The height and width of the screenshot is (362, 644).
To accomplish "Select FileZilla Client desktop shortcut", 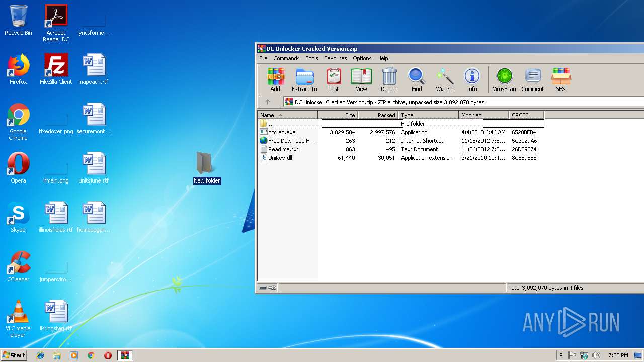I will coord(56,69).
